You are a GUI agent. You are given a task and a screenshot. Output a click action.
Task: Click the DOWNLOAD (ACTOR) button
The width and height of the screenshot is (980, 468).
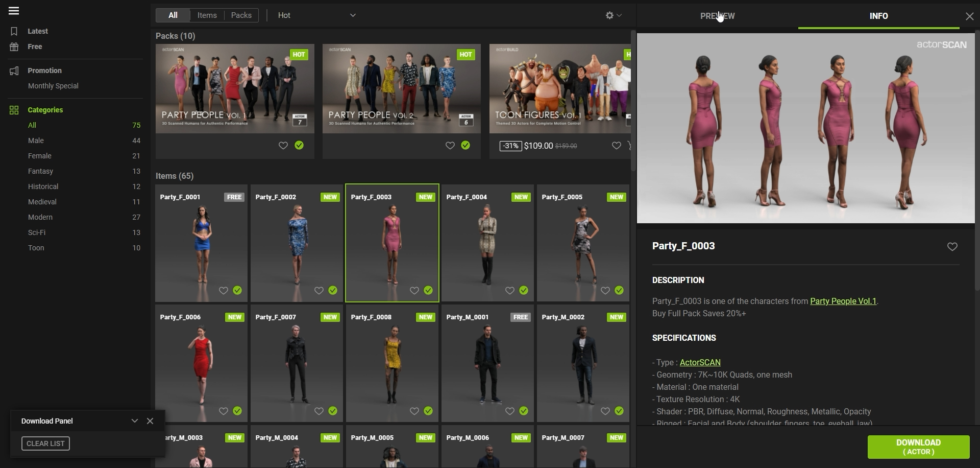tap(919, 447)
